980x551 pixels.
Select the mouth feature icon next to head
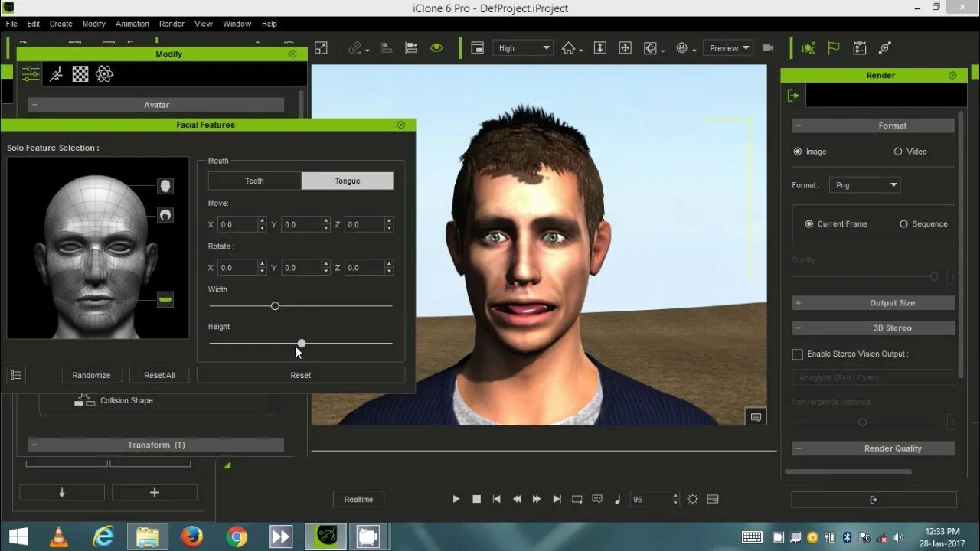point(165,299)
